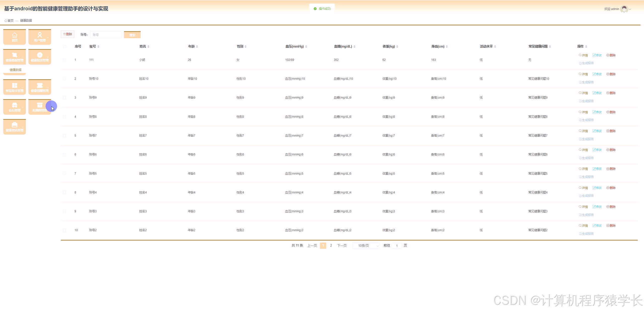Select checkbox for row 账号8
This screenshot has height=311, width=644.
(65, 117)
